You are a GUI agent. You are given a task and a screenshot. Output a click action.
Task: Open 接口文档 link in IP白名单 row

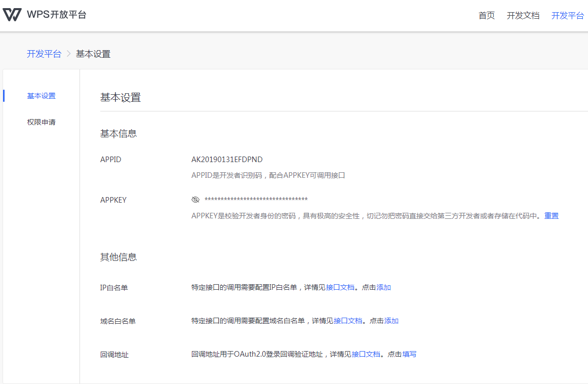[340, 287]
